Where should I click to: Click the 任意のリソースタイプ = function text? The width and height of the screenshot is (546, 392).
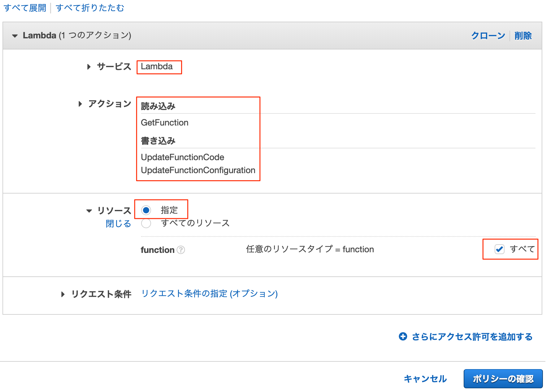(x=310, y=249)
